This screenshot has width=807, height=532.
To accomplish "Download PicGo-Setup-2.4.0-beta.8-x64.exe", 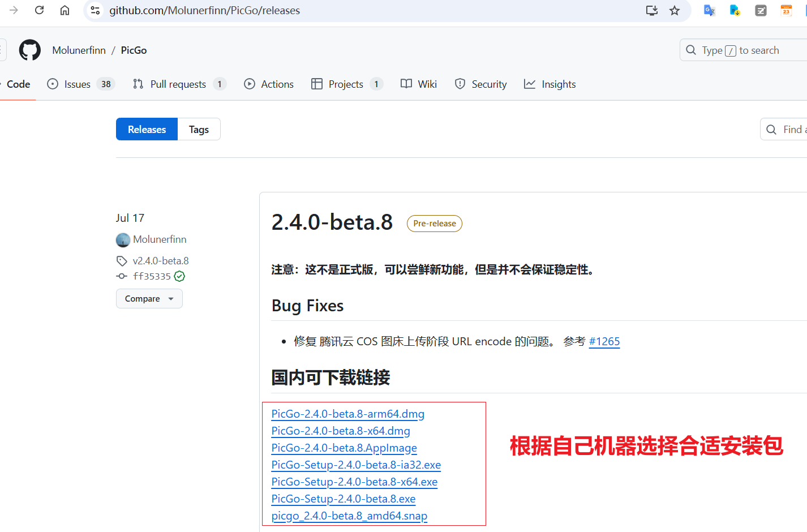I will coord(354,482).
